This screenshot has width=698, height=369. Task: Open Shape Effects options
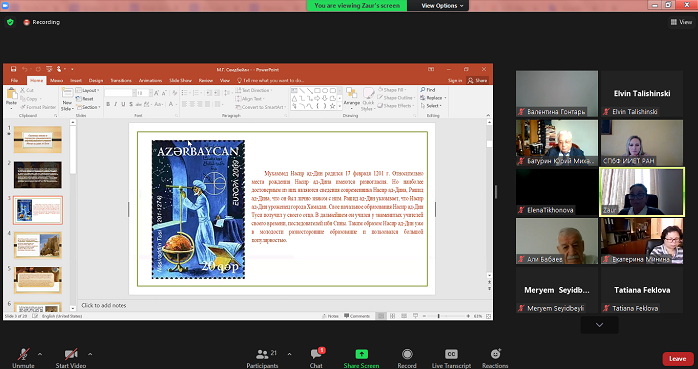[x=395, y=105]
